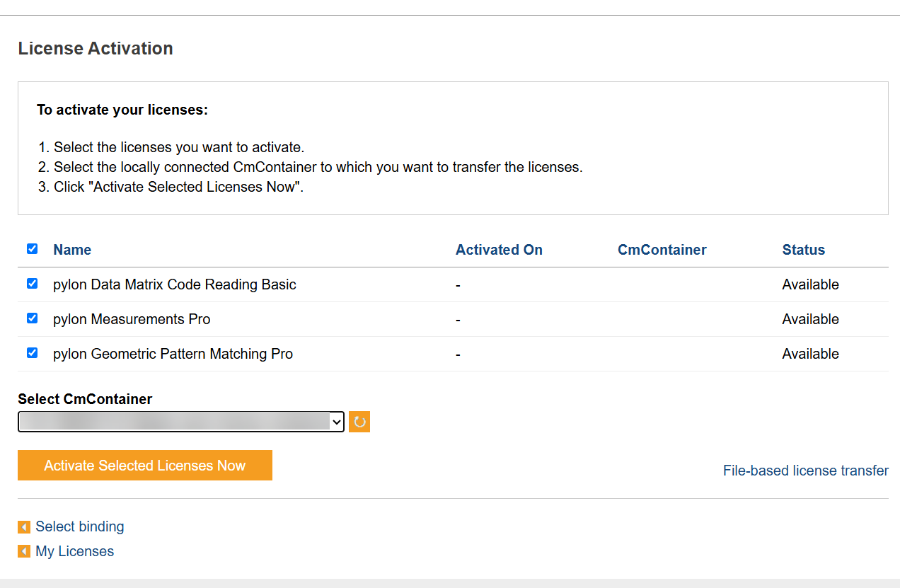This screenshot has width=900, height=588.
Task: Deselect pylon Geometric Pattern Matching Pro checkbox
Action: [x=32, y=353]
